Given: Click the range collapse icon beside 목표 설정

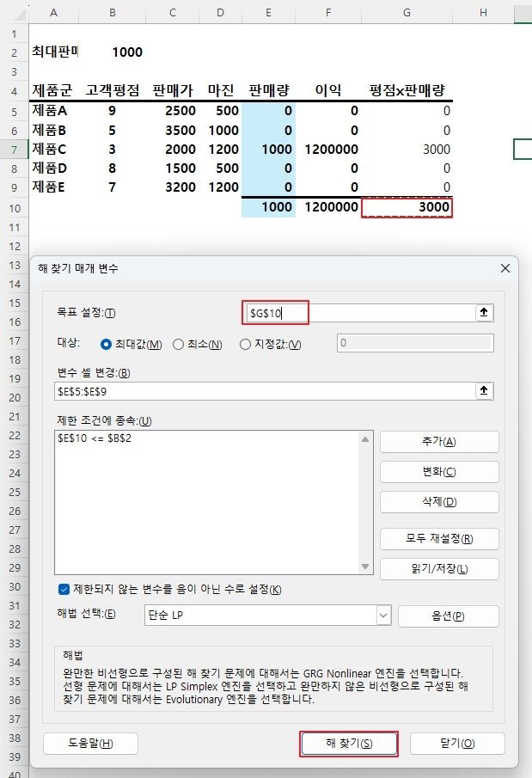Looking at the screenshot, I should [x=484, y=313].
